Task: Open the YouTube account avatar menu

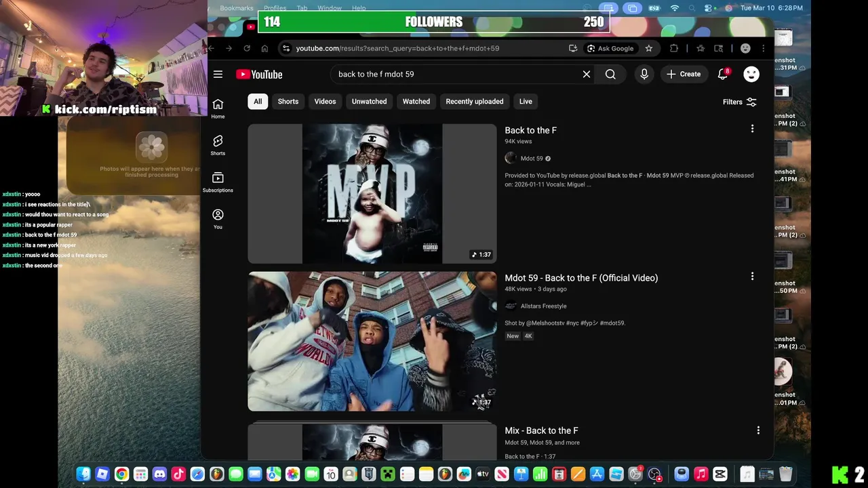Action: (751, 75)
